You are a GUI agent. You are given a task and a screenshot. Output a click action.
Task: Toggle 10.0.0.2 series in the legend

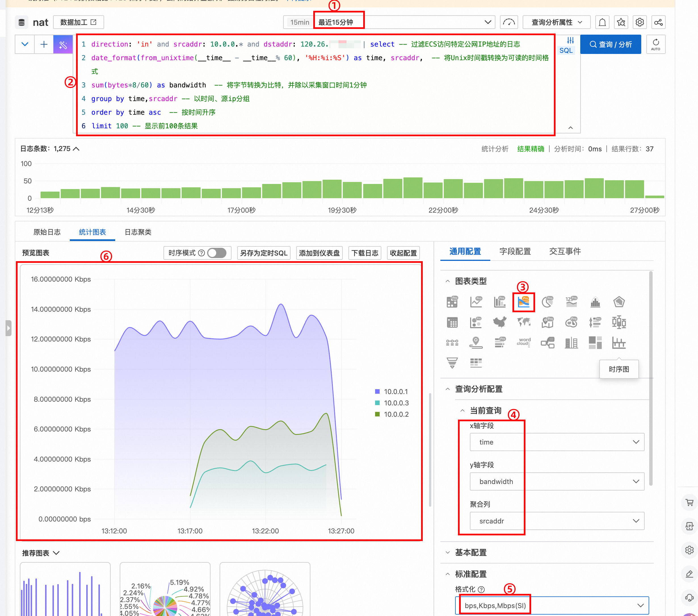392,414
